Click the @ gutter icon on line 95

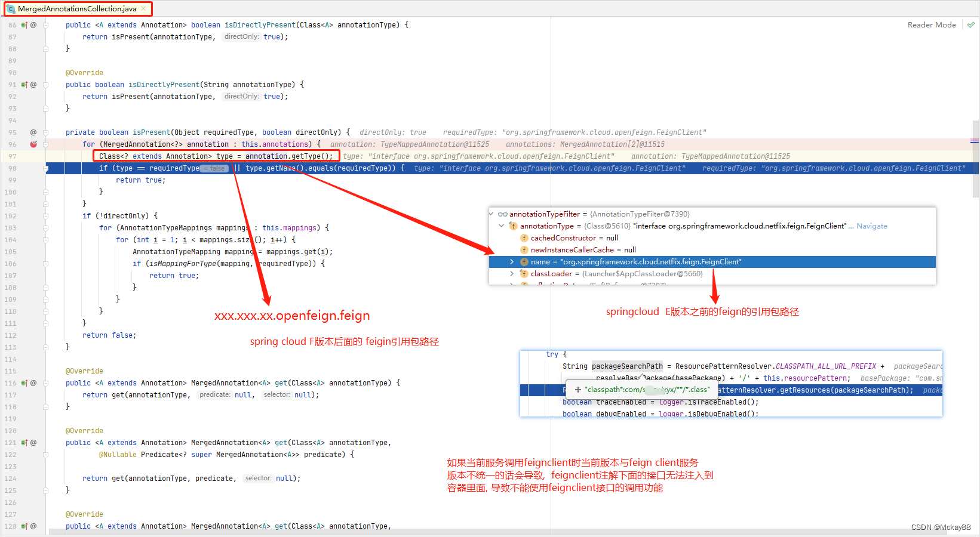[33, 132]
